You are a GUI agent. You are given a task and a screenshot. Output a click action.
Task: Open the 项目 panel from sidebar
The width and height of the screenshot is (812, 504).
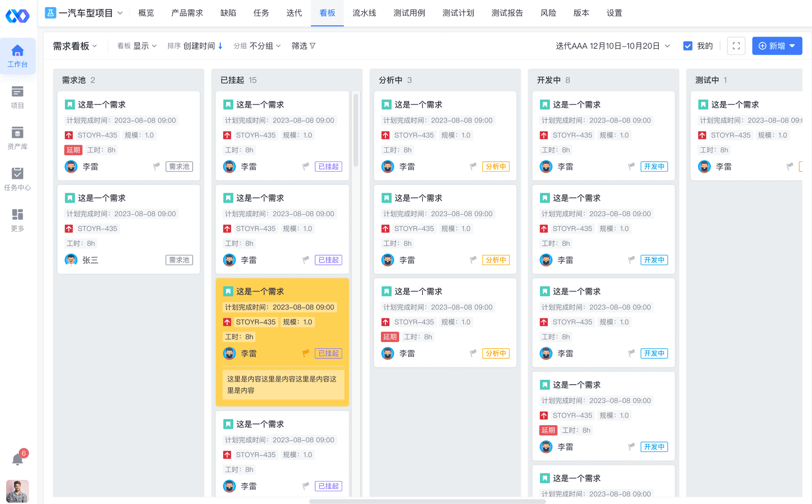(17, 97)
